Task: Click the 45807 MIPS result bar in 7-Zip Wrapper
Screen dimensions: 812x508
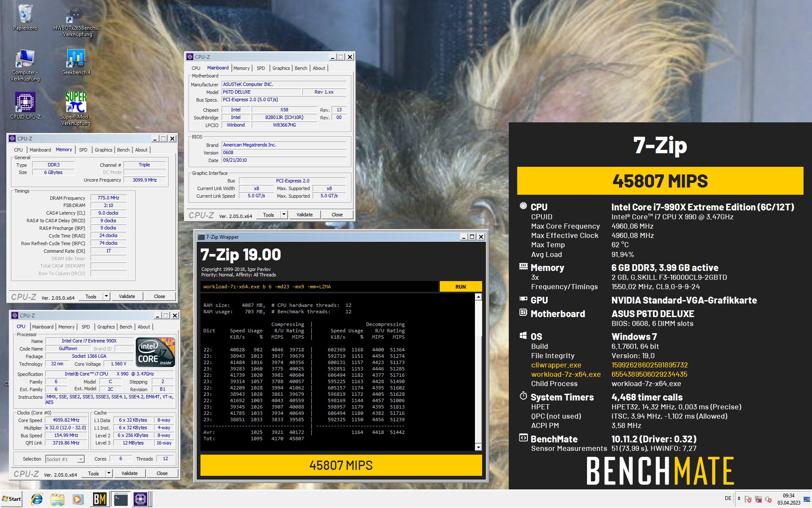Action: (x=341, y=465)
